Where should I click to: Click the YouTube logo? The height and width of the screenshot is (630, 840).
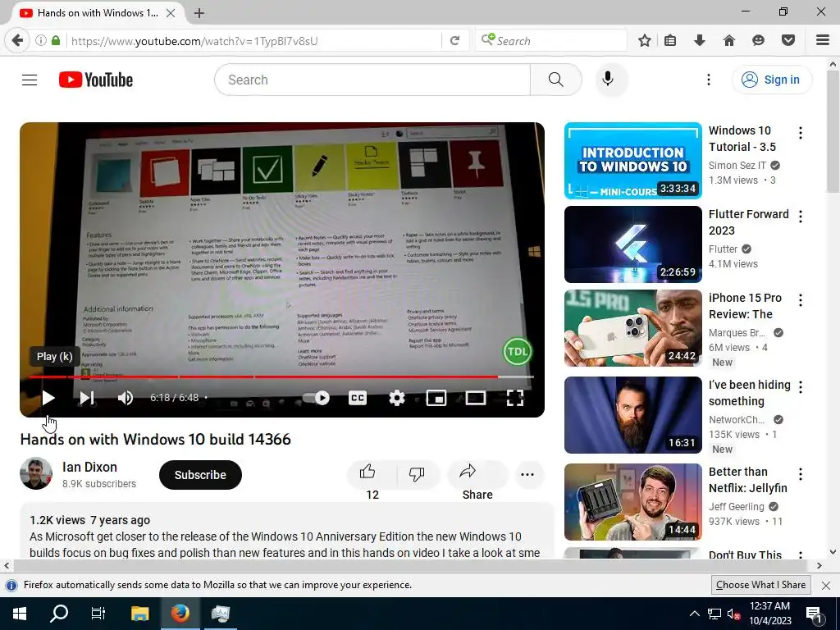[96, 80]
